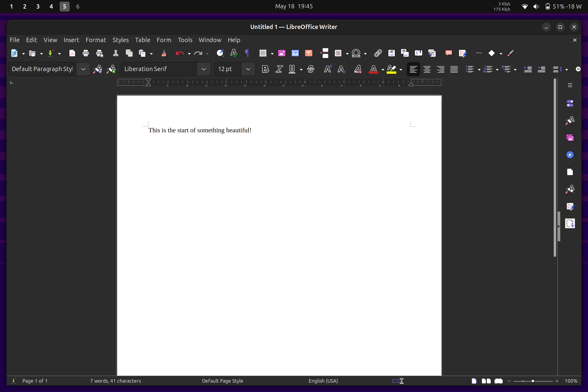588x392 pixels.
Task: Toggle Strikethrough formatting
Action: [x=311, y=69]
